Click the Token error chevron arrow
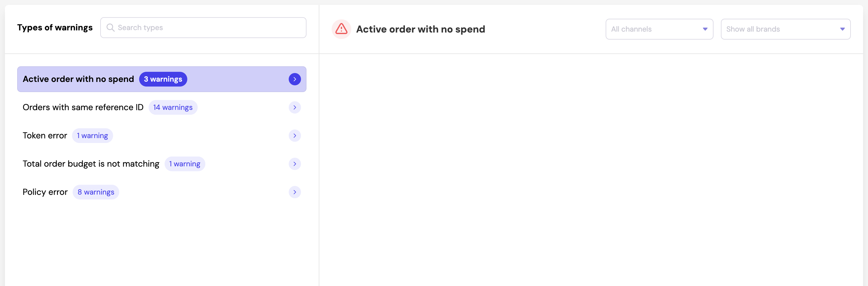868x286 pixels. tap(295, 136)
